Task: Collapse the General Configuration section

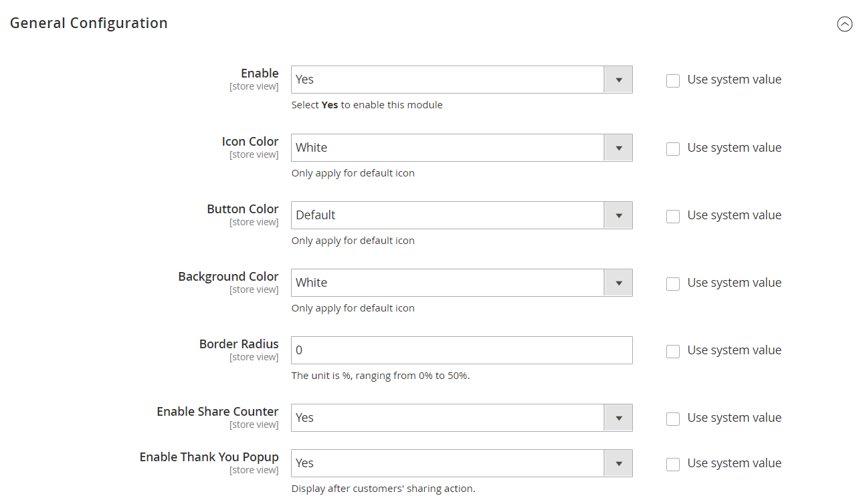Action: (x=845, y=24)
